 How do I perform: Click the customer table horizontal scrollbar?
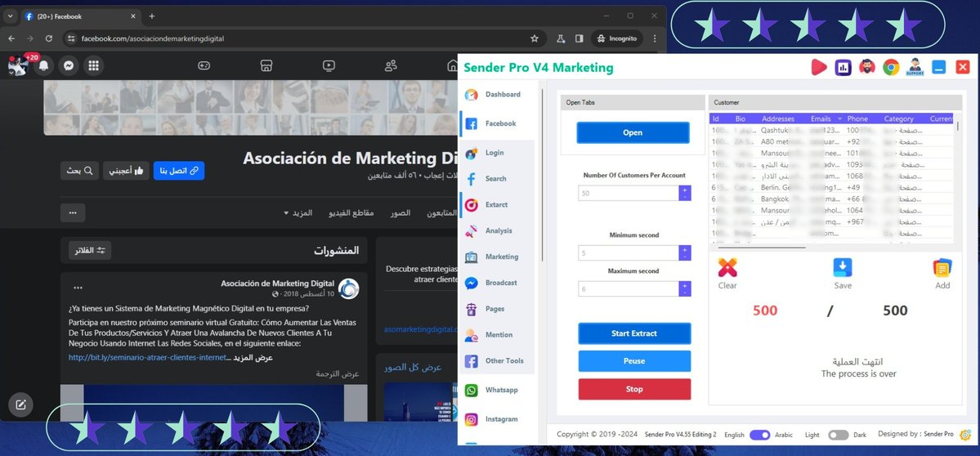tap(761, 248)
